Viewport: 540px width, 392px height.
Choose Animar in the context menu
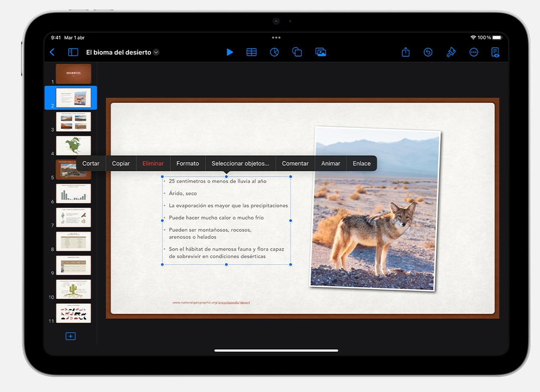(x=331, y=164)
